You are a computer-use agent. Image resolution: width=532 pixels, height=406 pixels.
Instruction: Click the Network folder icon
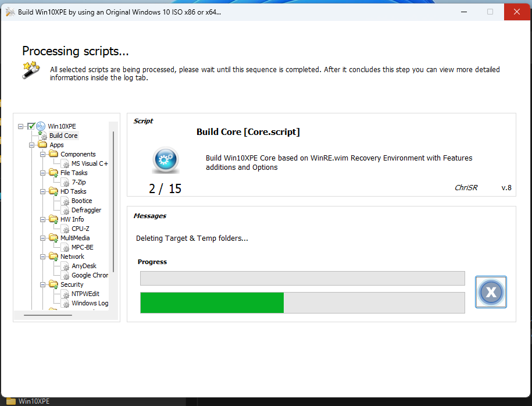tap(53, 257)
